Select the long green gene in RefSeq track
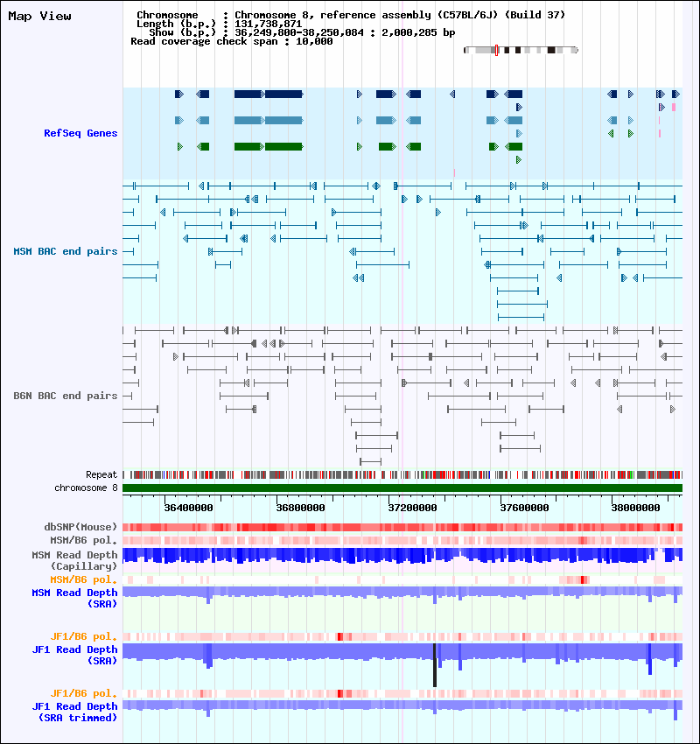Viewport: 700px width, 744px height. click(283, 147)
